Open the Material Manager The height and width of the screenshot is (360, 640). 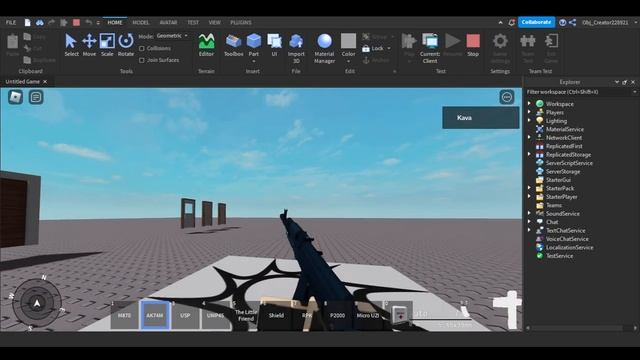tap(324, 48)
